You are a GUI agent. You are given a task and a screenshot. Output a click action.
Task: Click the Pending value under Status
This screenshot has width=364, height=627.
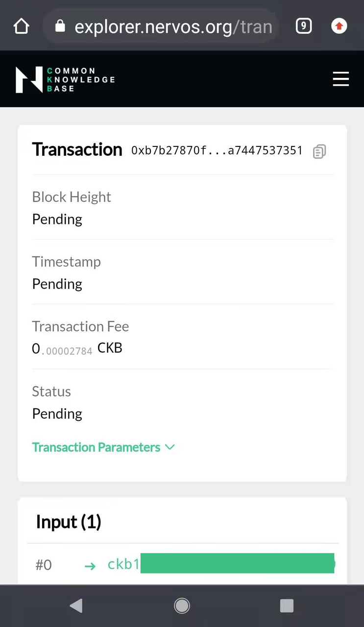(x=57, y=413)
